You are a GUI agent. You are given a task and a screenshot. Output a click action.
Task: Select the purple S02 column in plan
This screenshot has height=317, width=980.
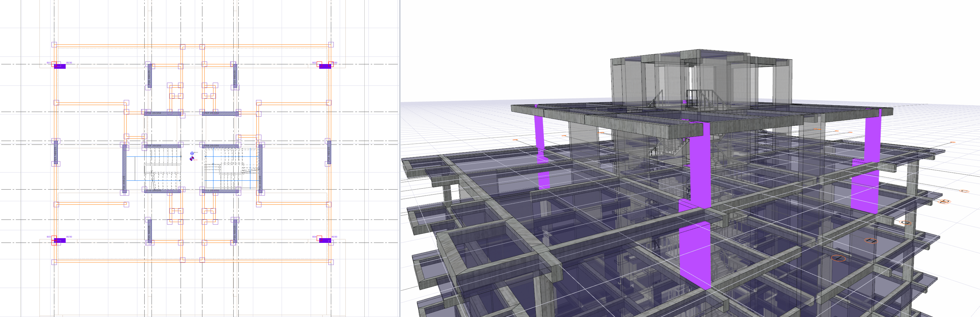(x=325, y=67)
